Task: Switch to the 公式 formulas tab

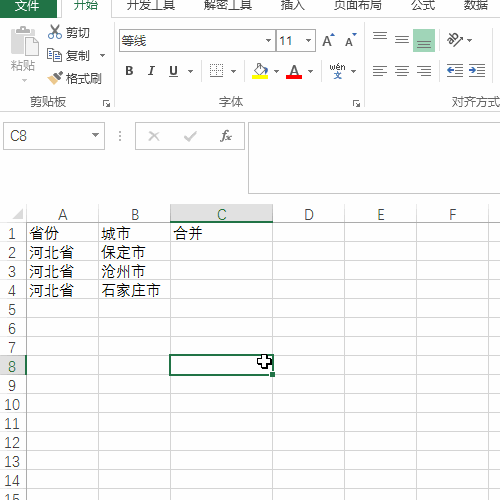Action: point(423,5)
